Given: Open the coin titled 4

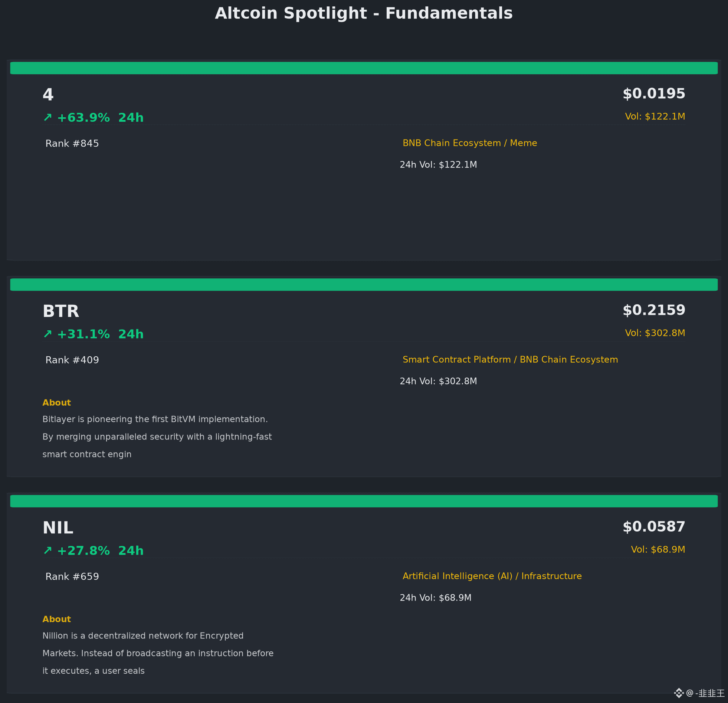Looking at the screenshot, I should click(48, 95).
